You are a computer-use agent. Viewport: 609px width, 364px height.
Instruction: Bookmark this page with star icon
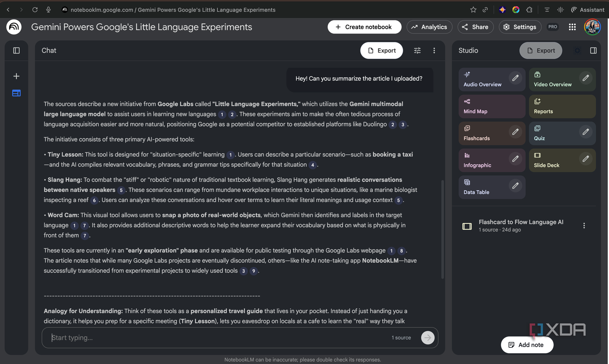point(473,10)
